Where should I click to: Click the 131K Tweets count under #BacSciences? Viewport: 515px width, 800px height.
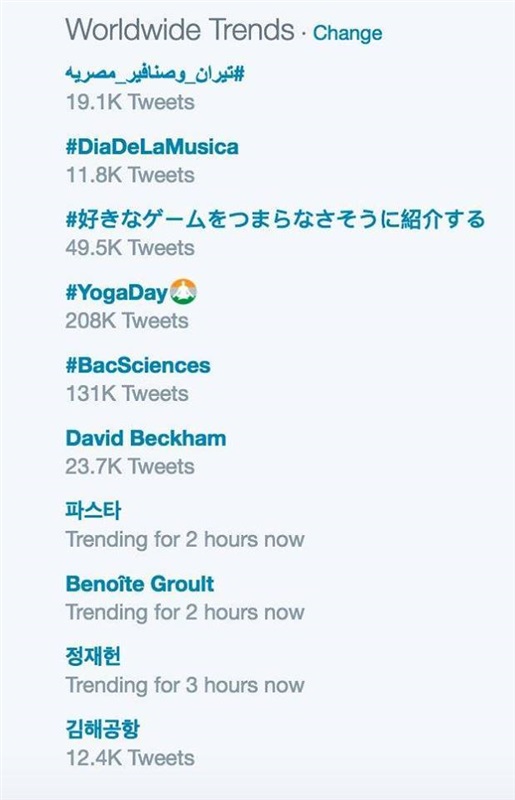coord(127,394)
